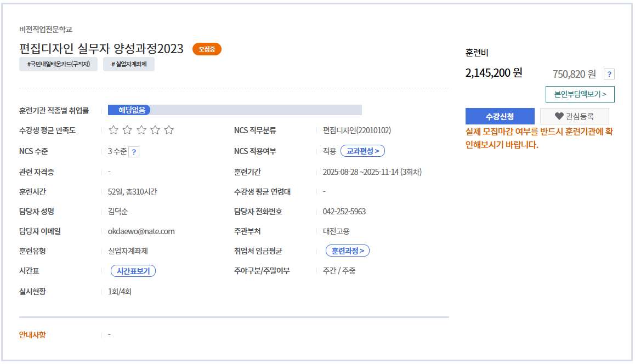The image size is (635, 364).
Task: Click the fifth satisfaction star
Action: point(169,130)
